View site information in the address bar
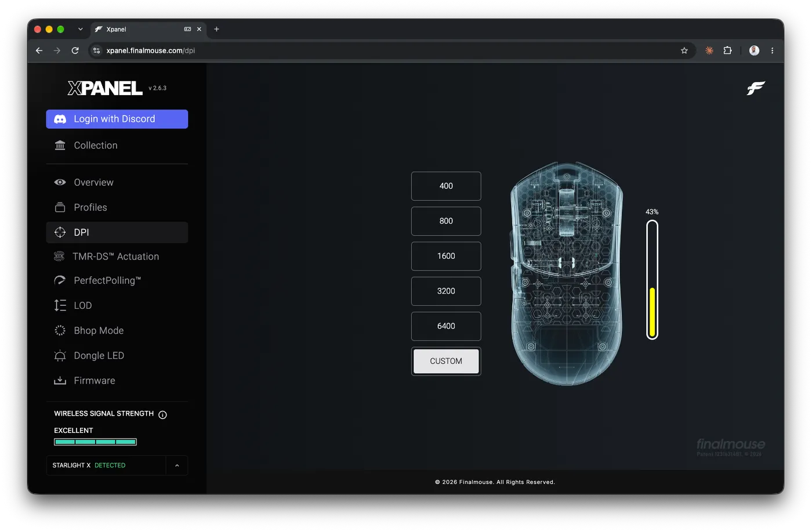812x531 pixels. coord(97,50)
